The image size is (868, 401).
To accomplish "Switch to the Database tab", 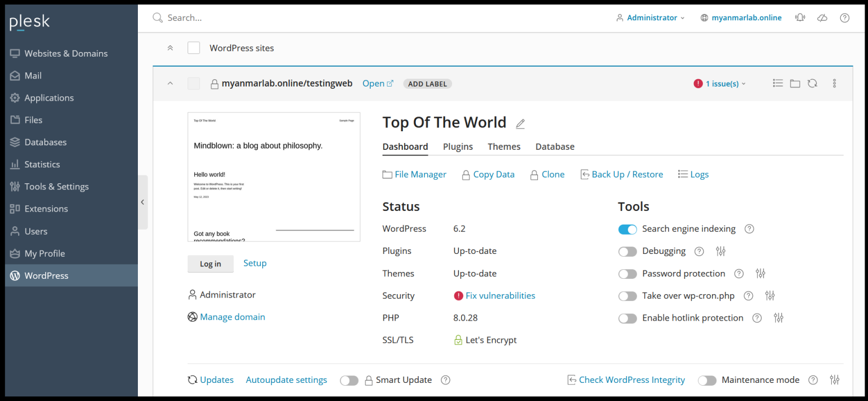I will (x=555, y=146).
